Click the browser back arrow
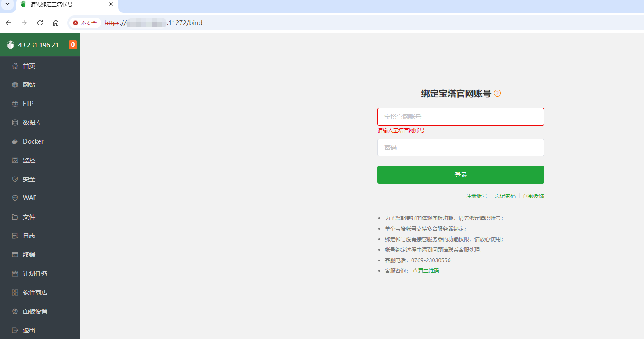Image resolution: width=644 pixels, height=339 pixels. 8,23
